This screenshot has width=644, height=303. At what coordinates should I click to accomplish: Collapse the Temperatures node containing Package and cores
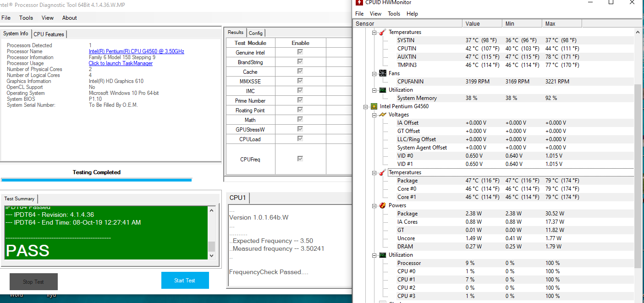tap(374, 173)
